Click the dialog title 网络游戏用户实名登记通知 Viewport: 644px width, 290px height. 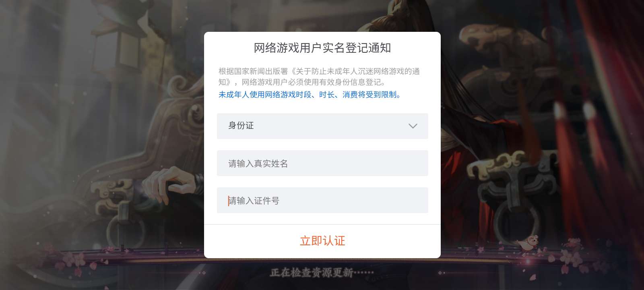click(x=322, y=48)
